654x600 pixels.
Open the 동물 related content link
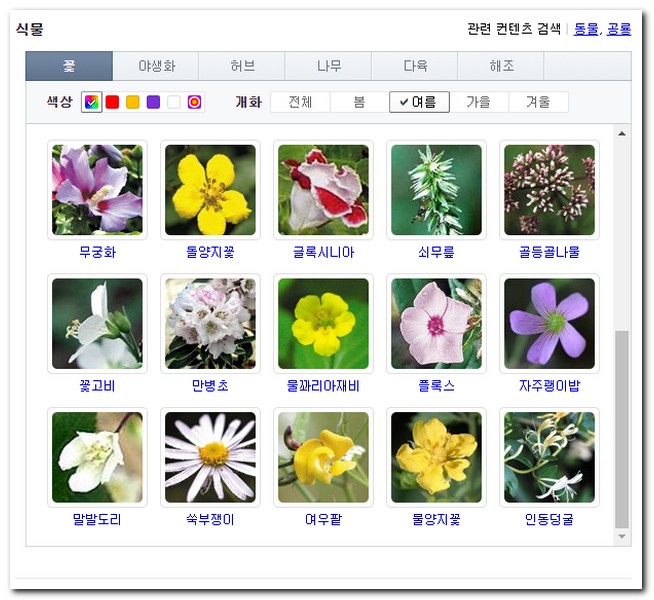click(x=586, y=29)
